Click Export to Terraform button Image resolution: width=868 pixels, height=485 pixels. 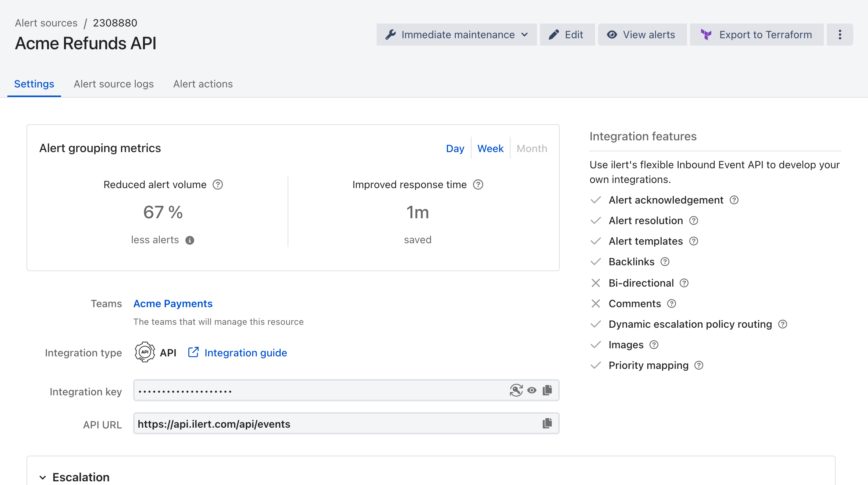tap(757, 35)
